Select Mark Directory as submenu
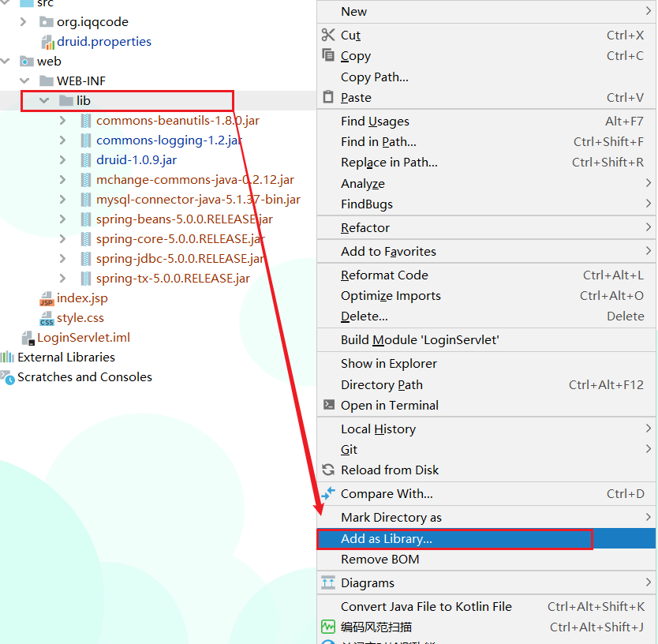Image resolution: width=658 pixels, height=644 pixels. click(x=486, y=517)
